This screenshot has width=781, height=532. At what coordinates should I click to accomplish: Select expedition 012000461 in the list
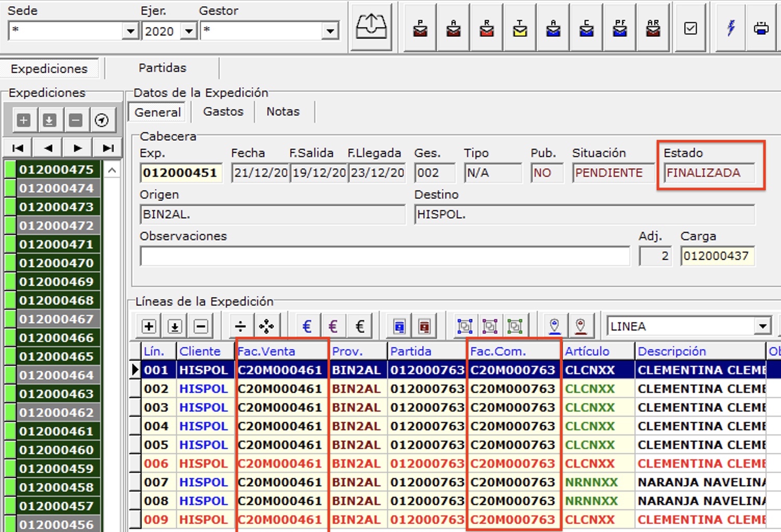pos(56,431)
